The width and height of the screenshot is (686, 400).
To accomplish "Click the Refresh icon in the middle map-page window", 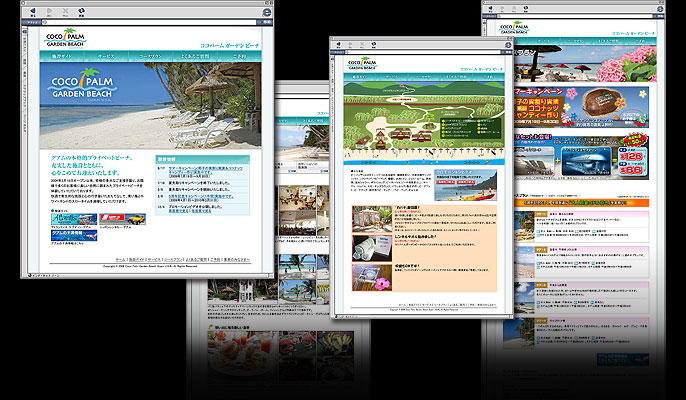I will click(x=374, y=45).
